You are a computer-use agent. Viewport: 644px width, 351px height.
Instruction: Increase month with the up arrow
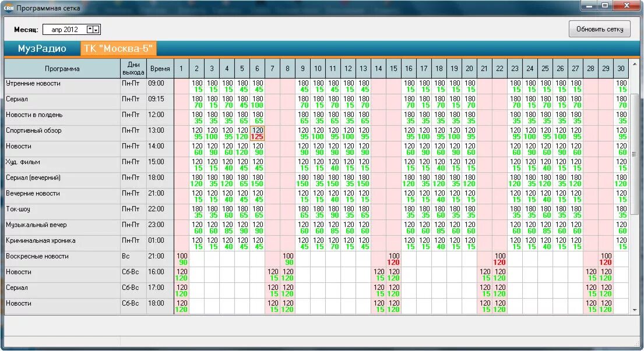90,29
